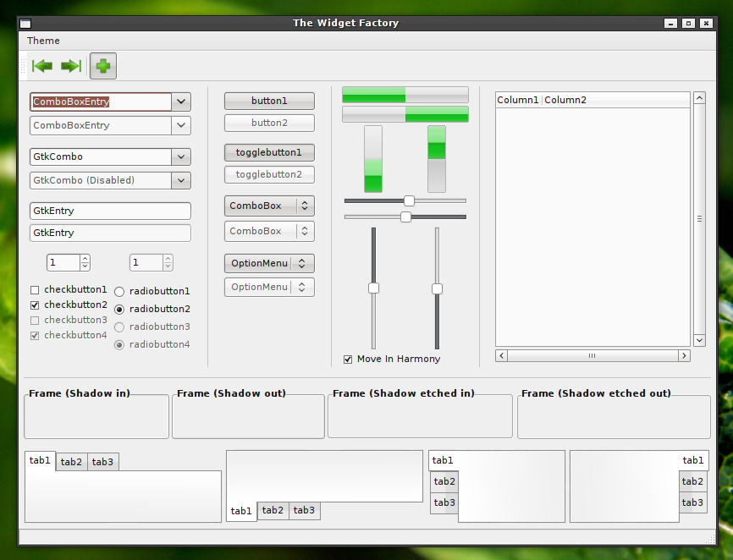Select tab2 in left-tabbed notebook
This screenshot has width=733, height=560.
[x=444, y=481]
